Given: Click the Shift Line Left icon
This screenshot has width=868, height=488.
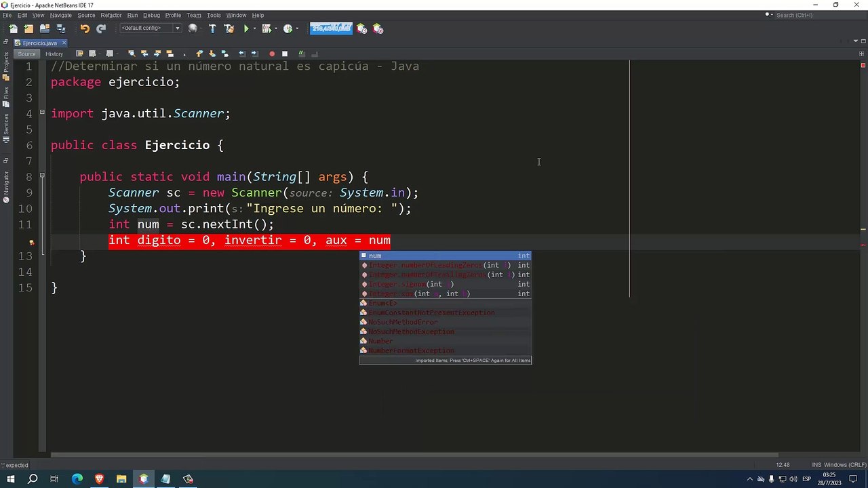Looking at the screenshot, I should coord(242,54).
